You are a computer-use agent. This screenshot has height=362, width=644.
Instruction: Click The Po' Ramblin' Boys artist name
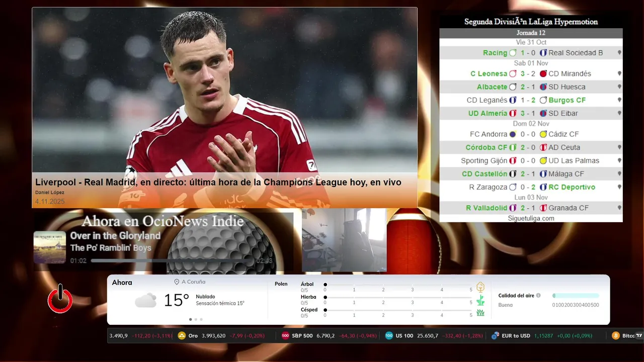tap(111, 247)
